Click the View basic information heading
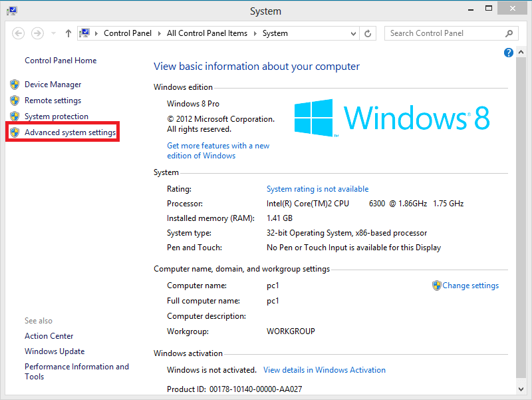Viewport: 532px width, 400px height. coord(257,66)
